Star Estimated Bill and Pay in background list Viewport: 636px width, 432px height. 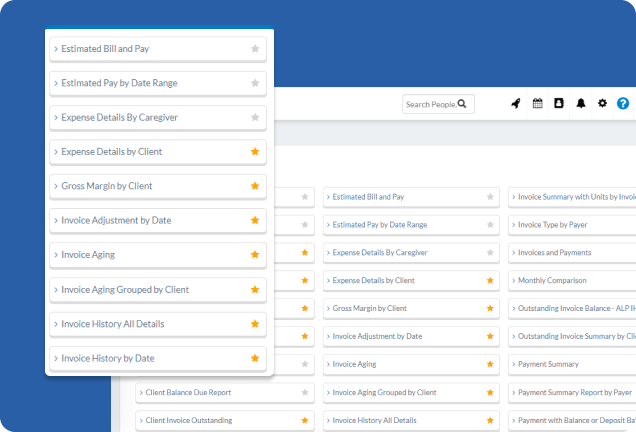(x=490, y=197)
